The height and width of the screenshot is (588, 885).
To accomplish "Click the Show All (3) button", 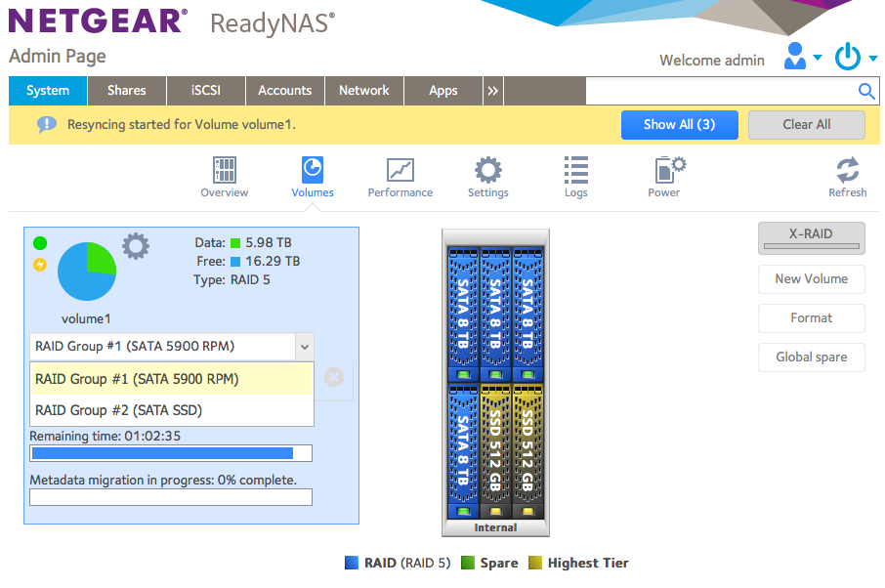I will click(x=679, y=125).
